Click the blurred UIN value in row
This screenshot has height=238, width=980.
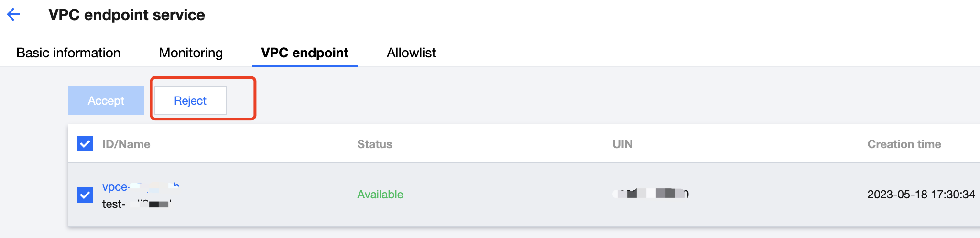click(x=651, y=194)
